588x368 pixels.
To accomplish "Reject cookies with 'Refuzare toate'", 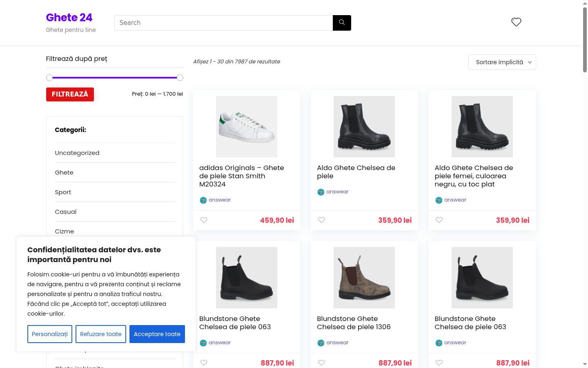I will click(x=101, y=334).
